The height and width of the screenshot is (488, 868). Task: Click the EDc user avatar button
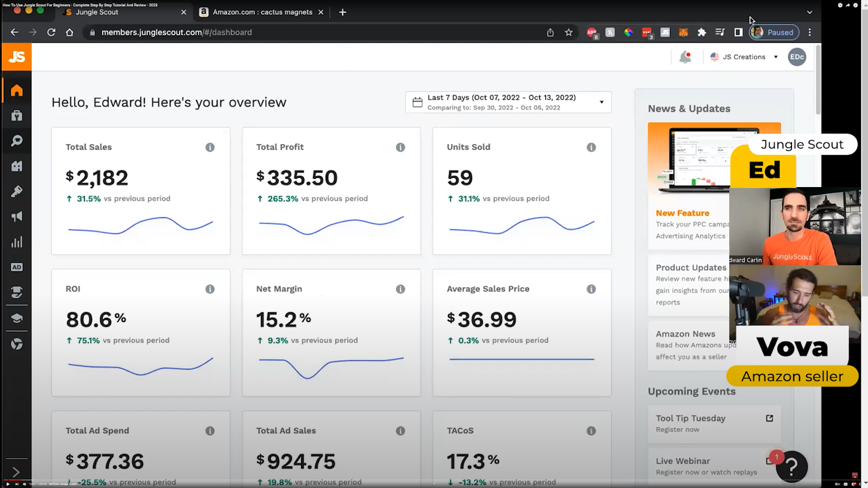797,57
